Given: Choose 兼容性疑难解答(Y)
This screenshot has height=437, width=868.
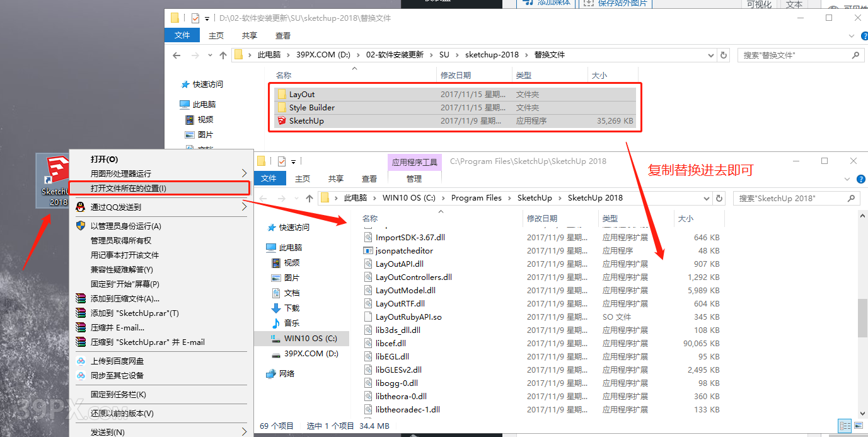Looking at the screenshot, I should 122,269.
